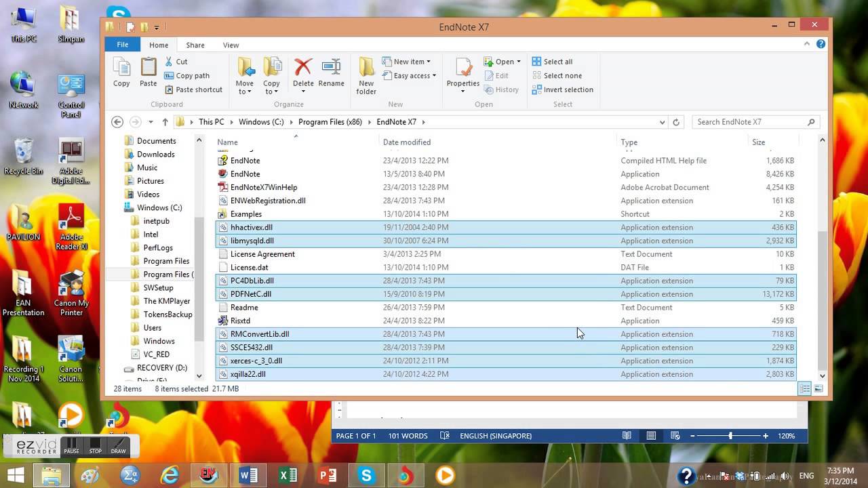Image resolution: width=868 pixels, height=488 pixels.
Task: Collapse the ribbon with the chevron
Action: [x=807, y=44]
